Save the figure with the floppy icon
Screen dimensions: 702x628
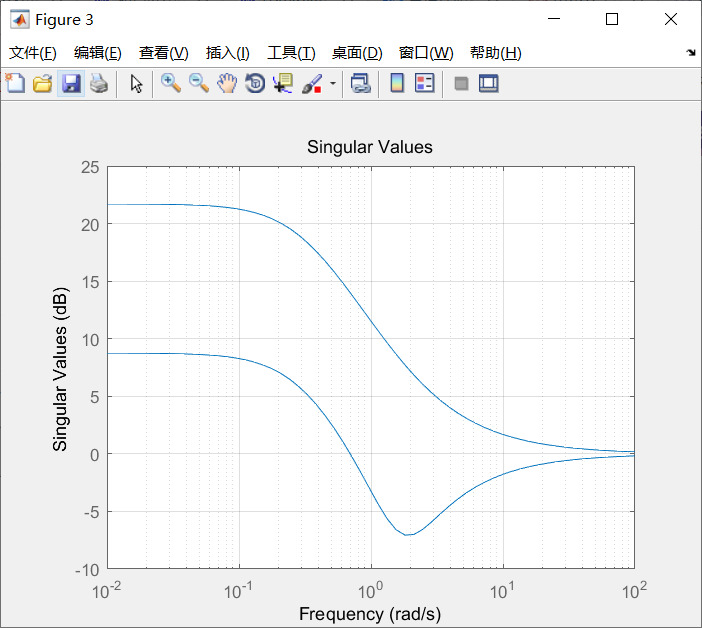click(x=71, y=84)
